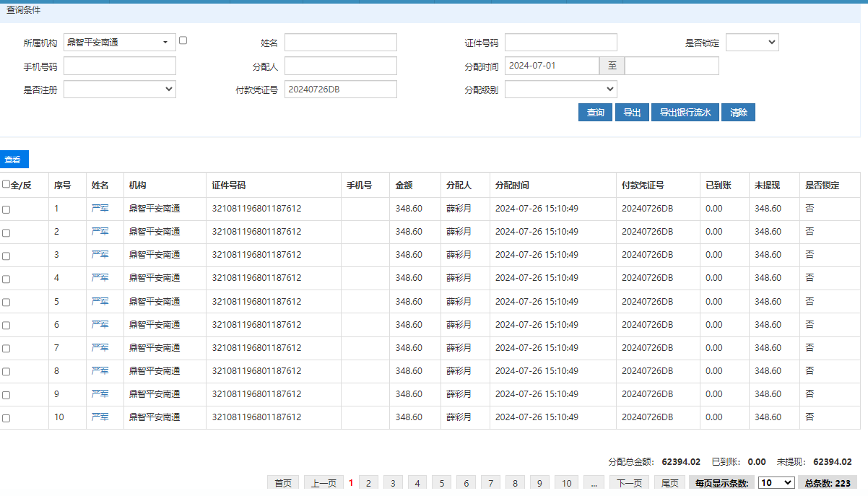868x496 pixels.
Task: Expand the 分配级别 dropdown
Action: click(x=560, y=89)
